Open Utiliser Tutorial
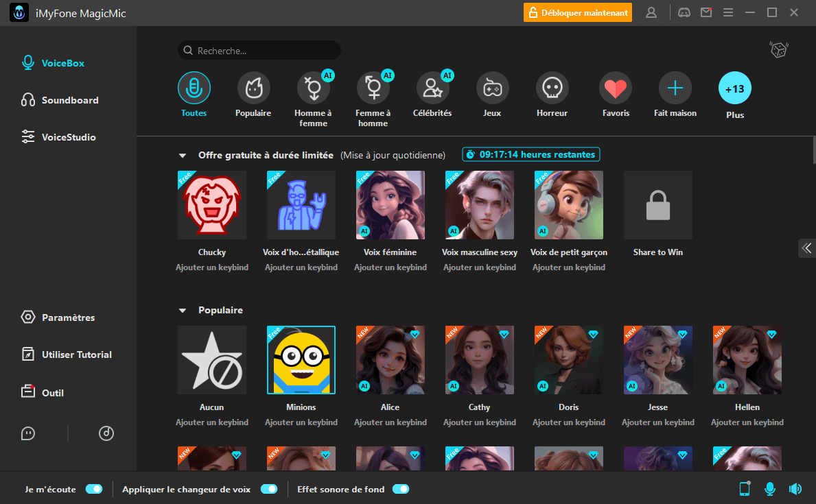816x504 pixels. 67,355
